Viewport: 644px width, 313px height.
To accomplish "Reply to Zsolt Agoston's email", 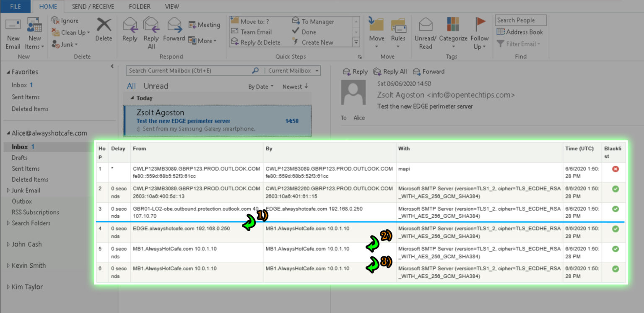I will point(355,71).
